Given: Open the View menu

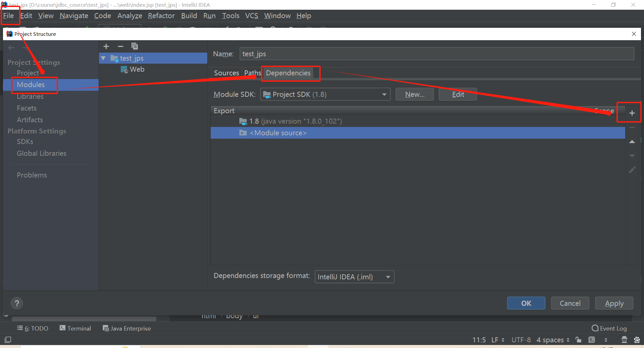Looking at the screenshot, I should (x=46, y=16).
